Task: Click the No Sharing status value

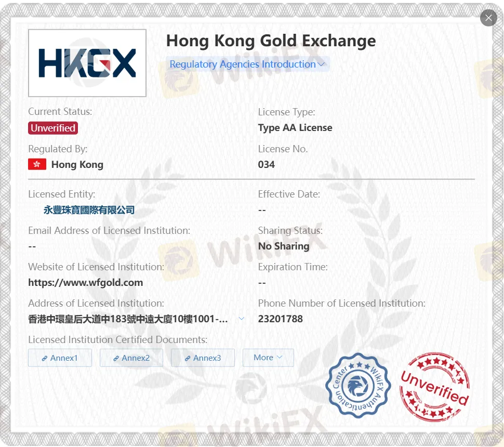Action: pos(284,246)
